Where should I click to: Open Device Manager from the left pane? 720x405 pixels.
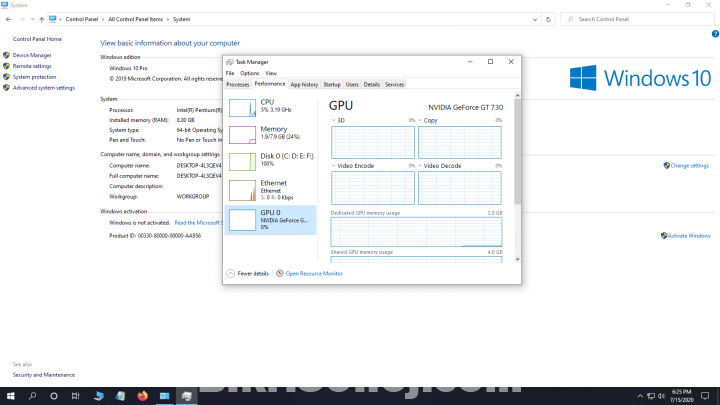32,55
